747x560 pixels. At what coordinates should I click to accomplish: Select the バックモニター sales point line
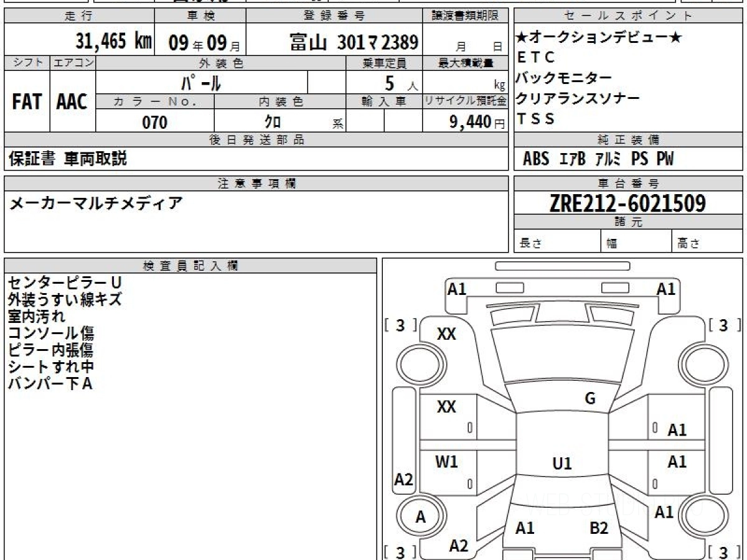(x=564, y=78)
